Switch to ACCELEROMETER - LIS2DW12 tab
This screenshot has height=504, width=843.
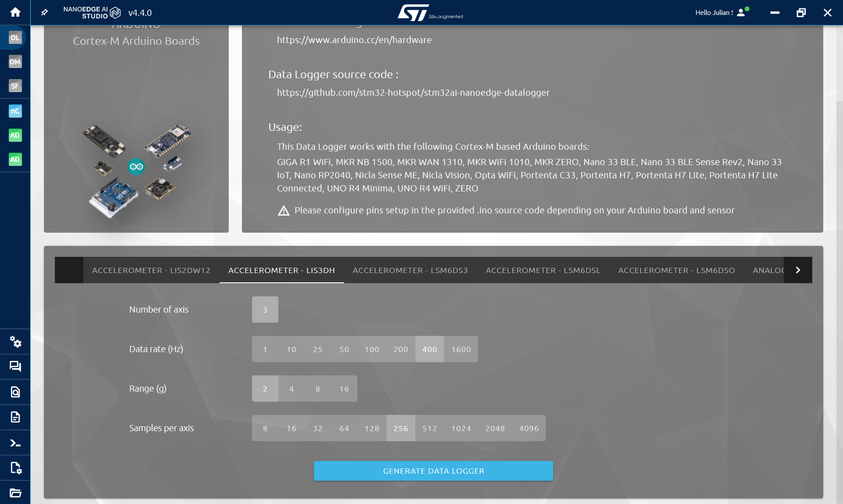point(151,270)
